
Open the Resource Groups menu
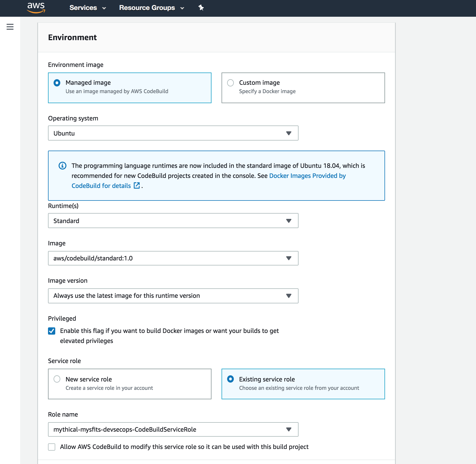point(152,8)
